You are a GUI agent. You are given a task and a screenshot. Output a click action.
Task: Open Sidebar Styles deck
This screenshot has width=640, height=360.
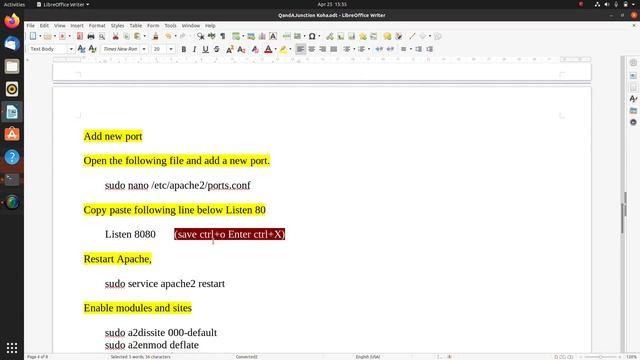point(633,99)
